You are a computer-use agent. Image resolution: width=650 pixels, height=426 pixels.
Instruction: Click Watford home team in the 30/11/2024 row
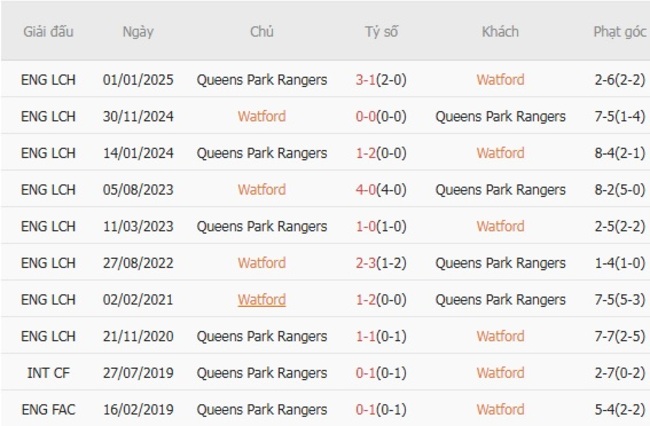[262, 116]
